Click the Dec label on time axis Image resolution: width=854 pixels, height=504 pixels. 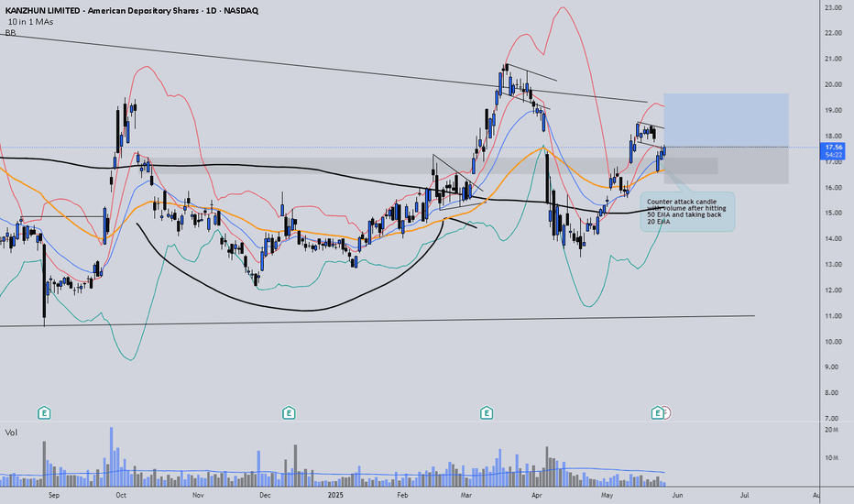coord(265,495)
